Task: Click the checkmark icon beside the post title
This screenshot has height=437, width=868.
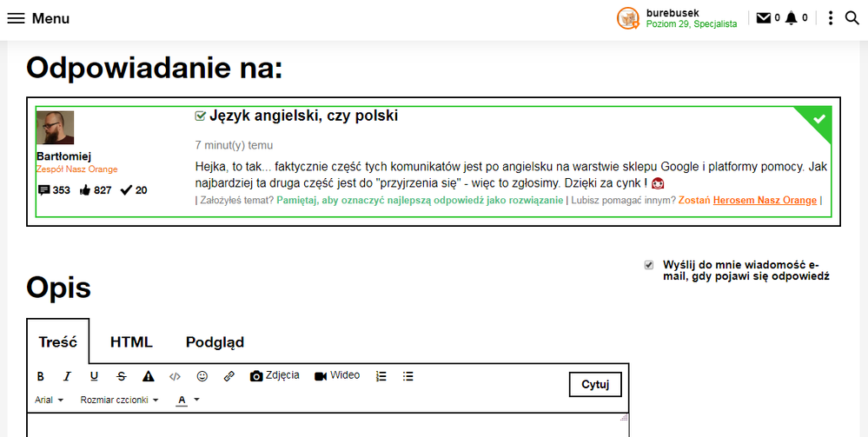Action: 201,116
